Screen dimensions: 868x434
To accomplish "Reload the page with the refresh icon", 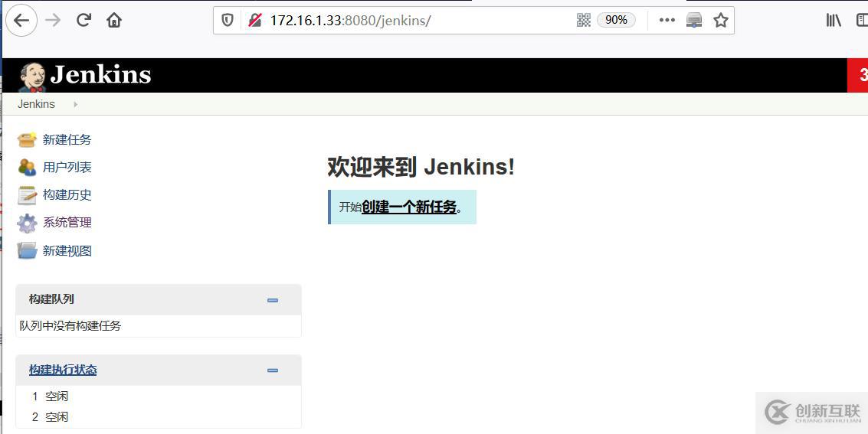I will click(x=84, y=21).
